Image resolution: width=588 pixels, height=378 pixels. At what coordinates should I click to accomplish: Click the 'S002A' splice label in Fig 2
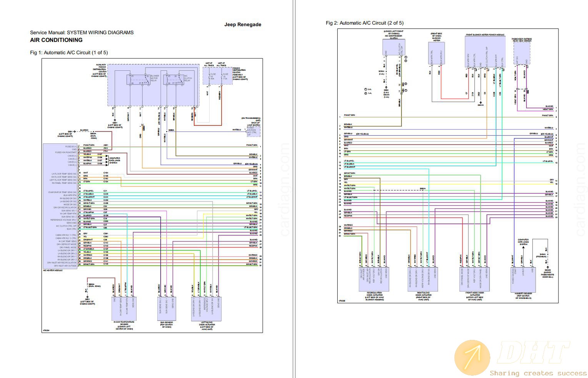(423, 188)
